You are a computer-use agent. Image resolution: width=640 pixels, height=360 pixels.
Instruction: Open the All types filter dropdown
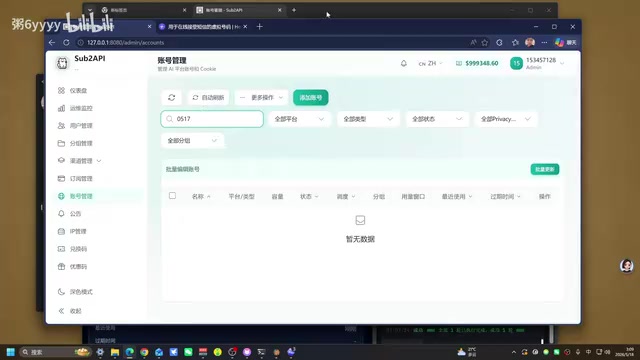[x=368, y=119]
